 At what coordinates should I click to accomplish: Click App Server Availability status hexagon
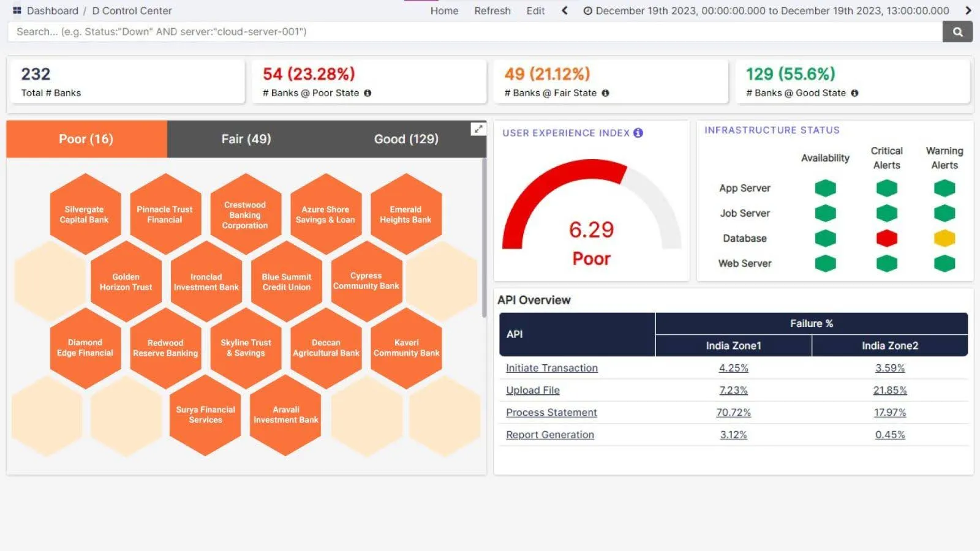[x=825, y=188]
